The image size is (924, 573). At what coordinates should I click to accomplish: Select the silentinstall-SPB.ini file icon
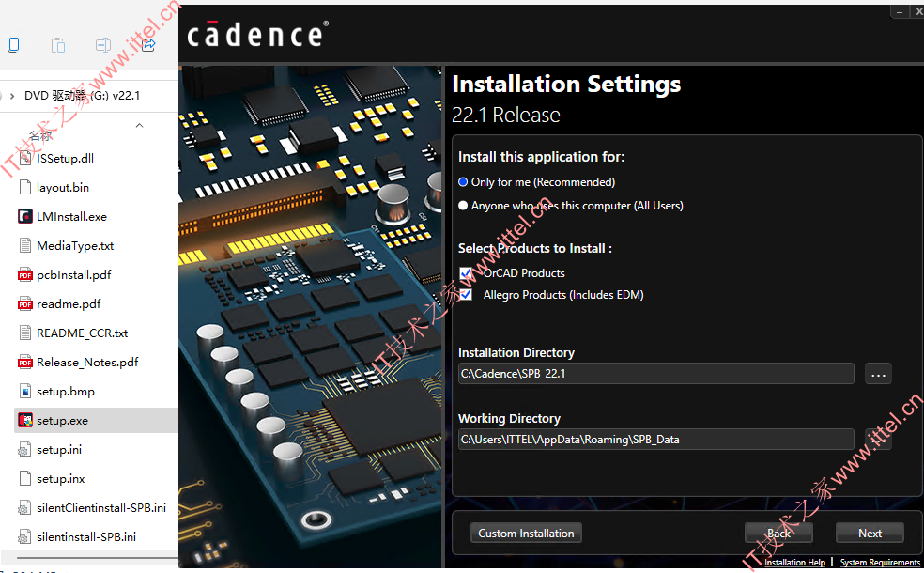[x=24, y=536]
